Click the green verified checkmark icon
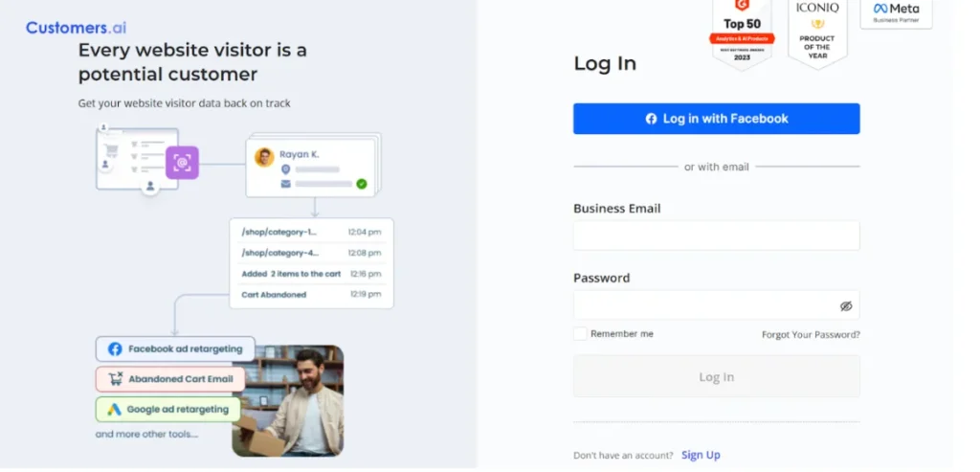The image size is (980, 472). [361, 184]
